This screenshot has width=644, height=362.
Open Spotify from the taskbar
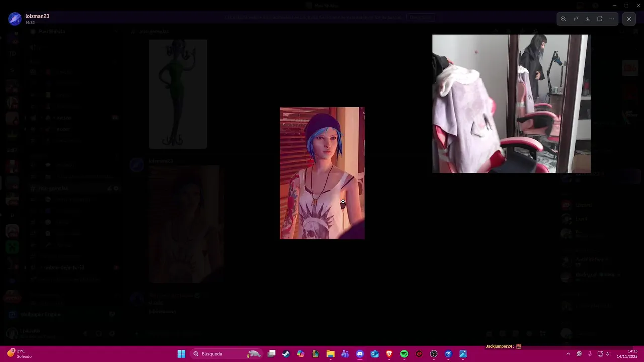[x=404, y=354]
